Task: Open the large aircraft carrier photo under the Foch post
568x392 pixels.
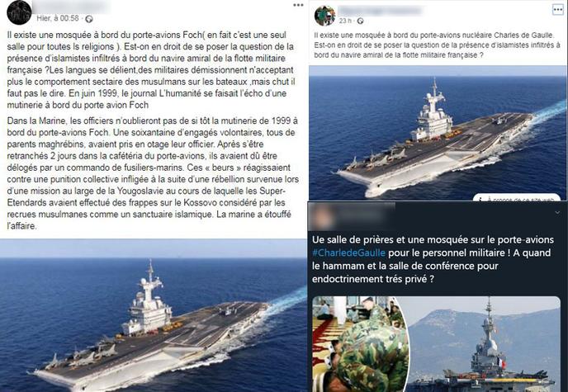Action: tap(154, 315)
